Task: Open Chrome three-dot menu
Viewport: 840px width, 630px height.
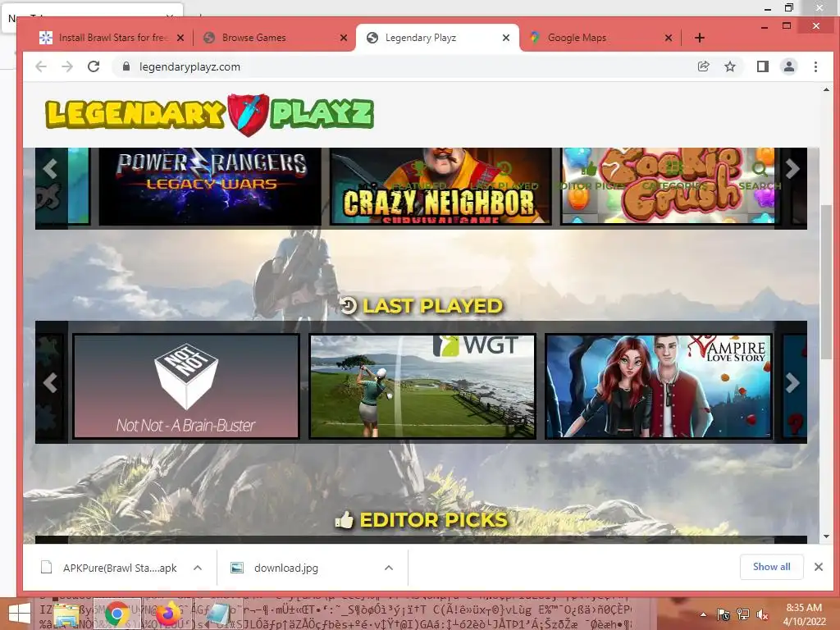Action: coord(815,66)
